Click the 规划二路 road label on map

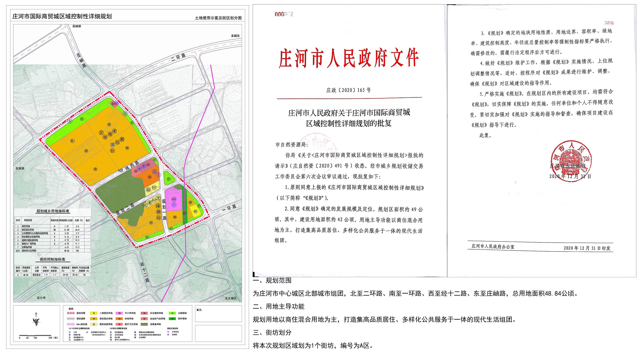[125, 209]
